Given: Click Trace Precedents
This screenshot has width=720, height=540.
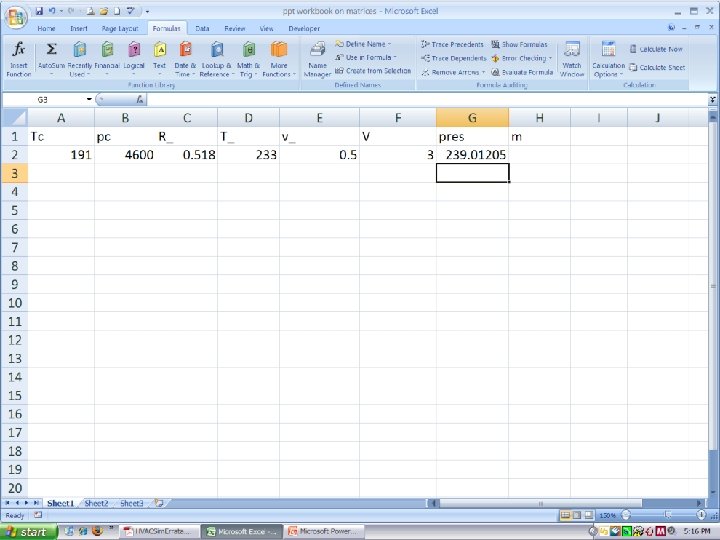Looking at the screenshot, I should [452, 45].
